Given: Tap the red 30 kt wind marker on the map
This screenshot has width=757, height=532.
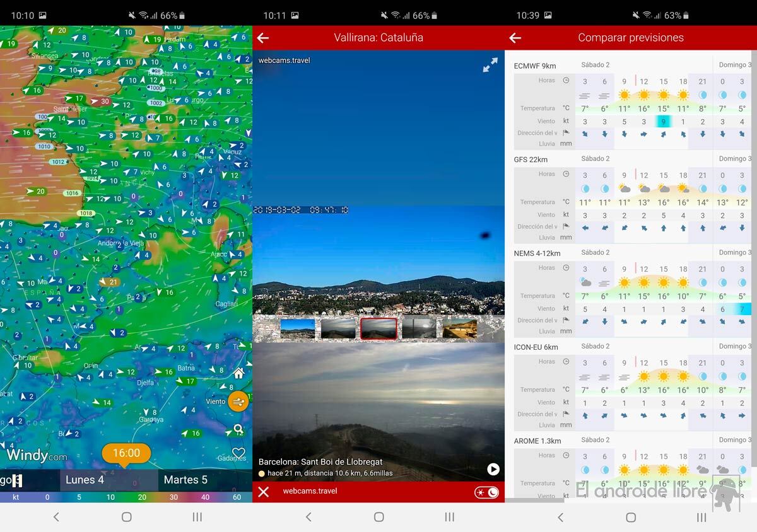Looking at the screenshot, I should point(101,101).
